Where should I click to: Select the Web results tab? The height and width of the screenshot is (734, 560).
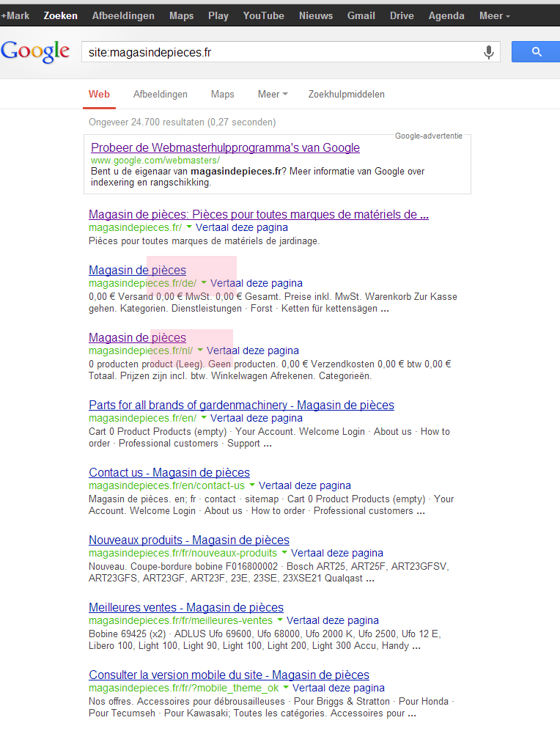click(99, 94)
